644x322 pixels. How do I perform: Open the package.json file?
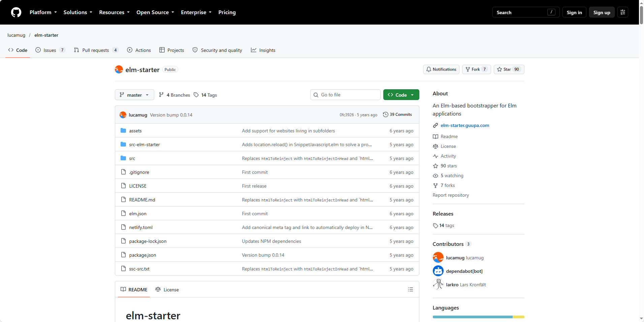pos(142,255)
